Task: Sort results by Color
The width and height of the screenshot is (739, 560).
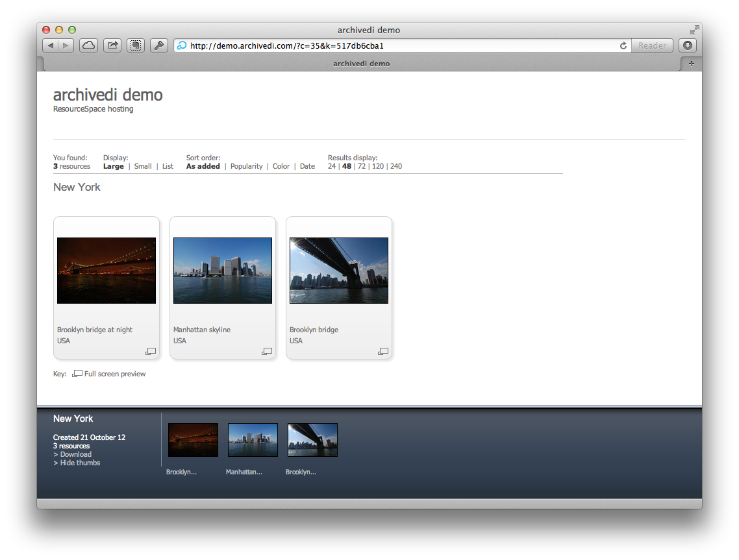Action: pyautogui.click(x=281, y=166)
